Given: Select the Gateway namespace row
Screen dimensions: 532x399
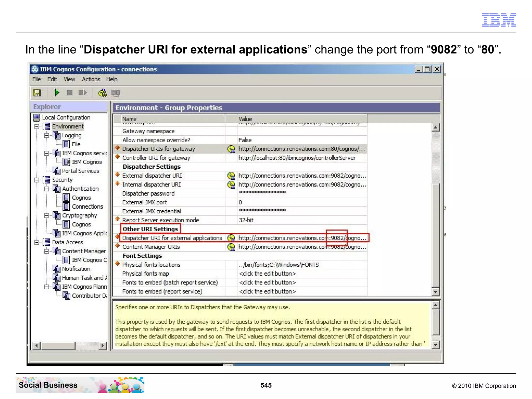Looking at the screenshot, I should (x=240, y=131).
